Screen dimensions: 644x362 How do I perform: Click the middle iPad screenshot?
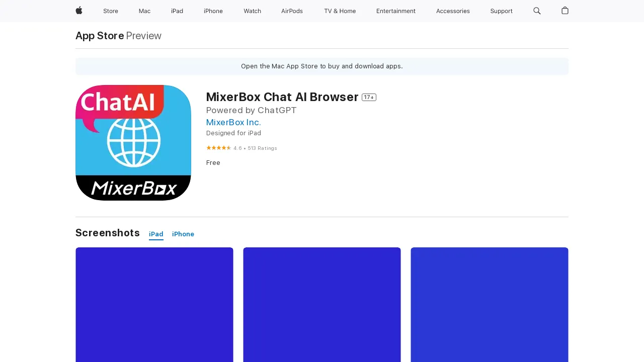[x=321, y=304]
